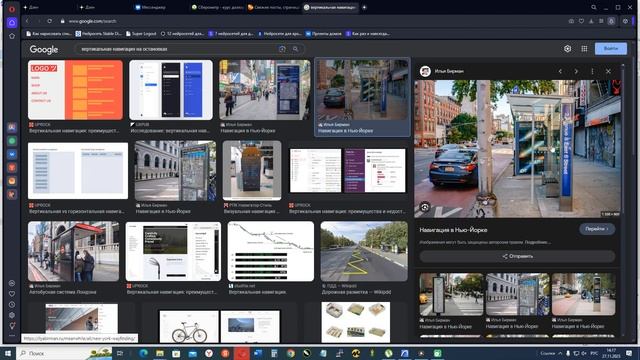This screenshot has height=360, width=640.
Task: Click the browser address bar URL
Action: click(92, 21)
